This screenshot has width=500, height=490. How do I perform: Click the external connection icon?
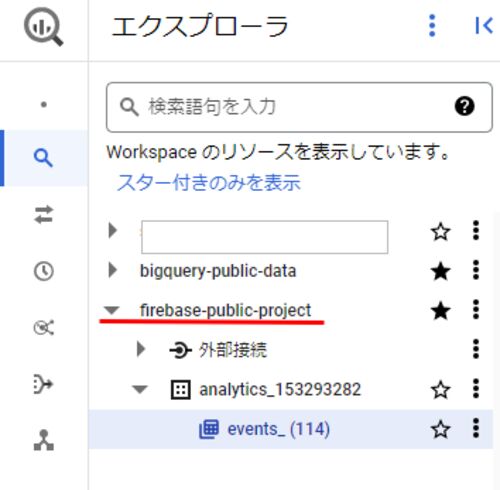tap(180, 350)
